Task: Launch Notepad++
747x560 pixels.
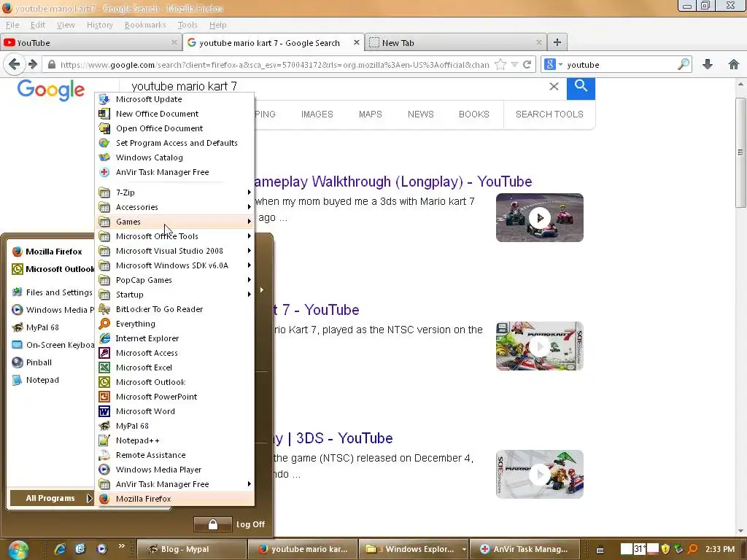Action: [x=174, y=441]
